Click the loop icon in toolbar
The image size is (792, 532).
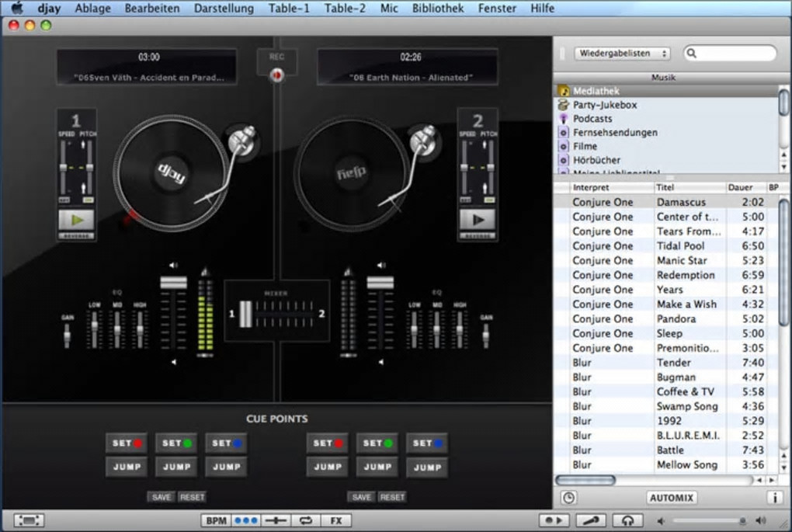[305, 520]
